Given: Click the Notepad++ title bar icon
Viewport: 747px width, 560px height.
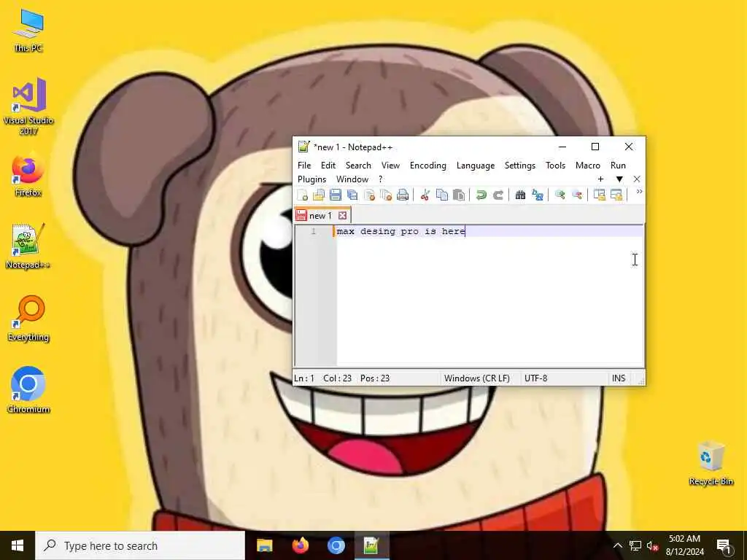Looking at the screenshot, I should pyautogui.click(x=303, y=147).
